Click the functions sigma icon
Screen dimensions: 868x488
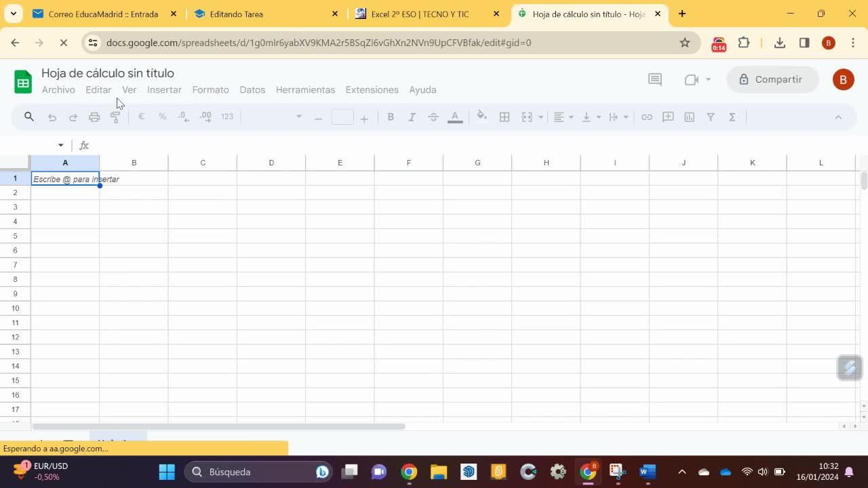coord(732,117)
